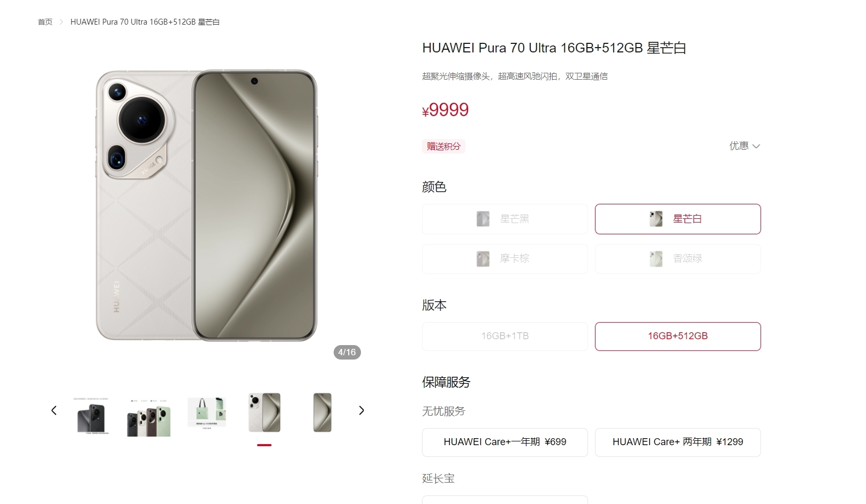Select the 星芒黑 color swatch icon
The width and height of the screenshot is (866, 504).
(483, 219)
